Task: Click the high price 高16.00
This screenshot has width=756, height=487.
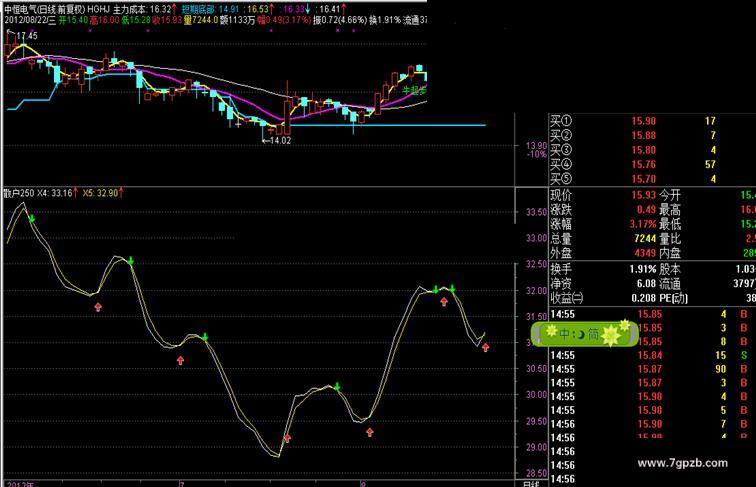Action: tap(105, 20)
